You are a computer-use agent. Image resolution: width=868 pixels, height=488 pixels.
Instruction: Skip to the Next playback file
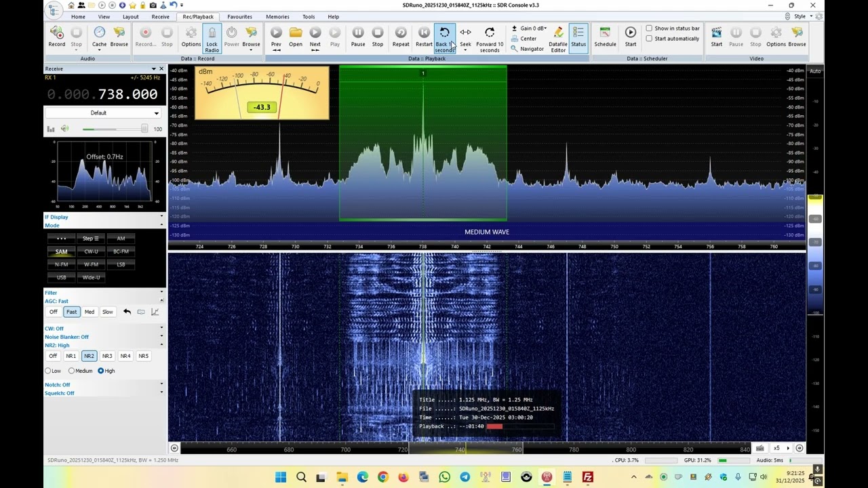tap(315, 39)
